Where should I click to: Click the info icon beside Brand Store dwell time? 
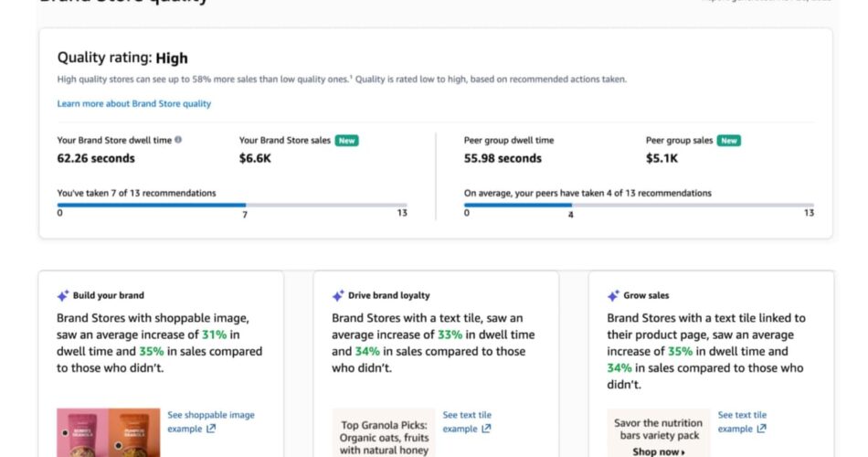pos(178,141)
